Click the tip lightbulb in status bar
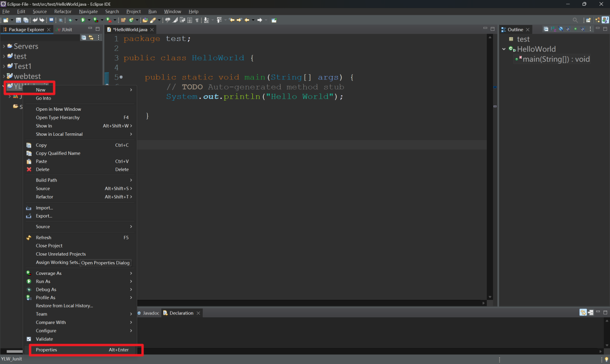Viewport: 610px width, 364px height. point(606,359)
